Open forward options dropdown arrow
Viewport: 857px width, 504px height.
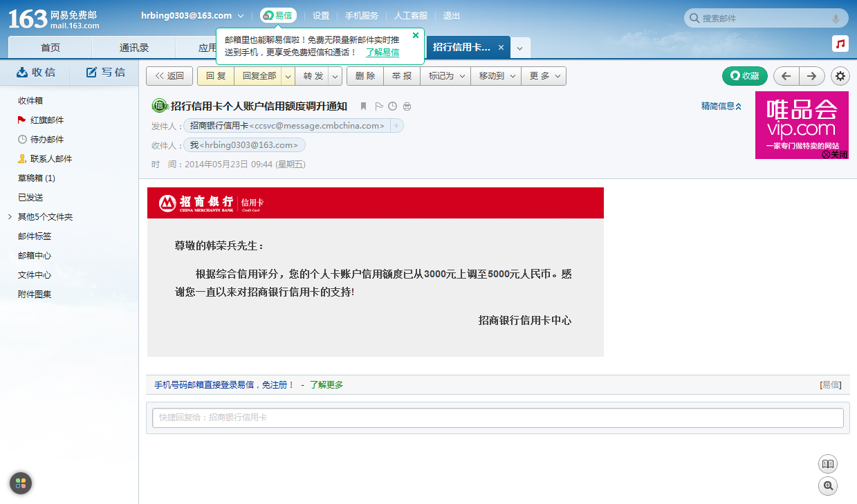[x=335, y=76]
